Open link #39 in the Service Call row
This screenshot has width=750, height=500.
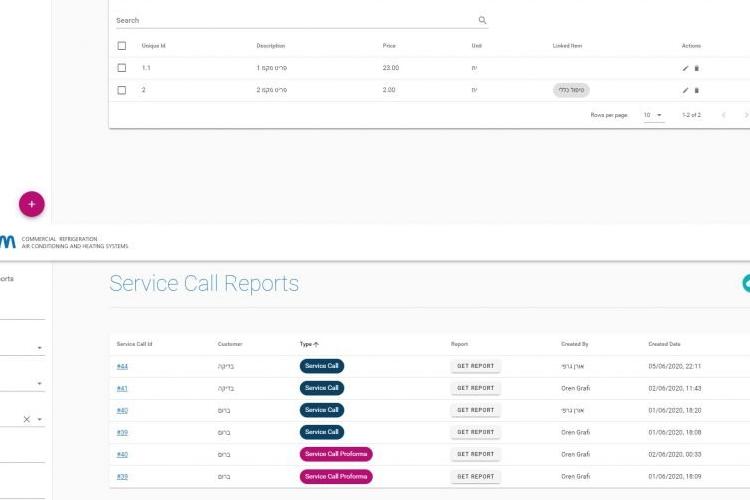(x=122, y=433)
